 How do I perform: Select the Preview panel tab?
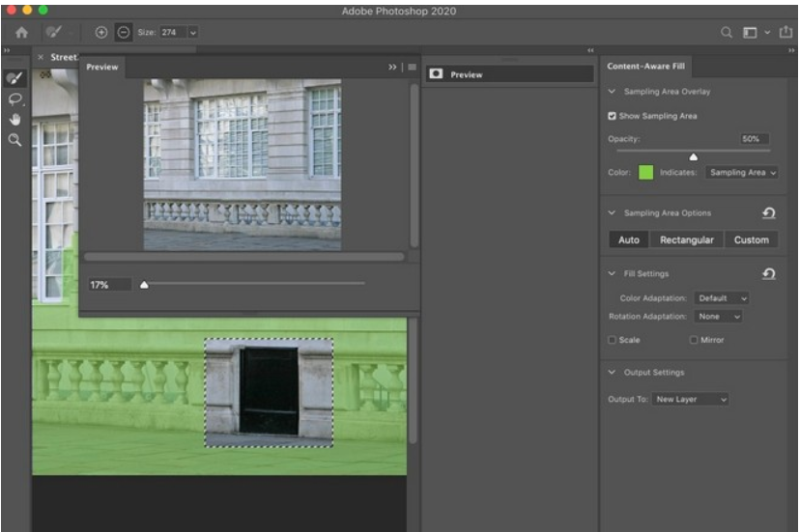tap(102, 67)
